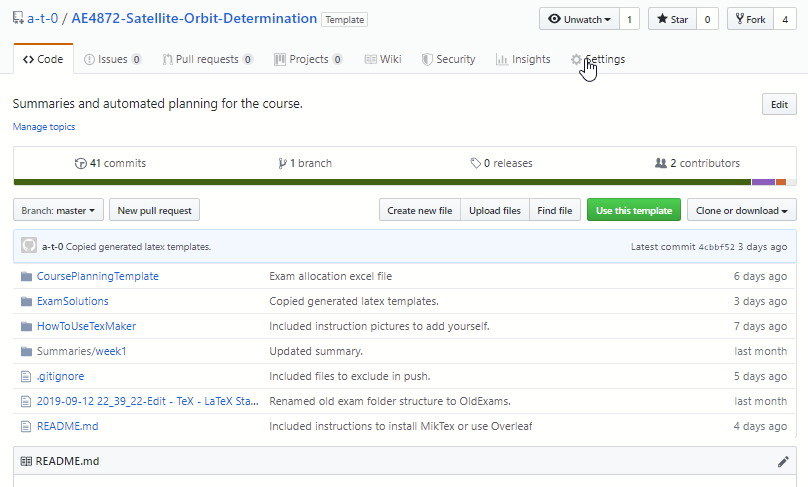View the 2 contributors link
The height and width of the screenshot is (487, 808).
(x=697, y=163)
